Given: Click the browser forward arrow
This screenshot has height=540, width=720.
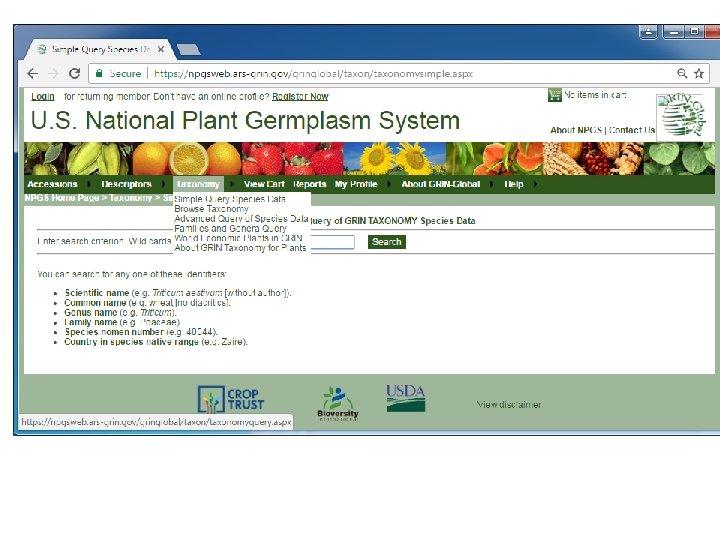Looking at the screenshot, I should pos(54,73).
